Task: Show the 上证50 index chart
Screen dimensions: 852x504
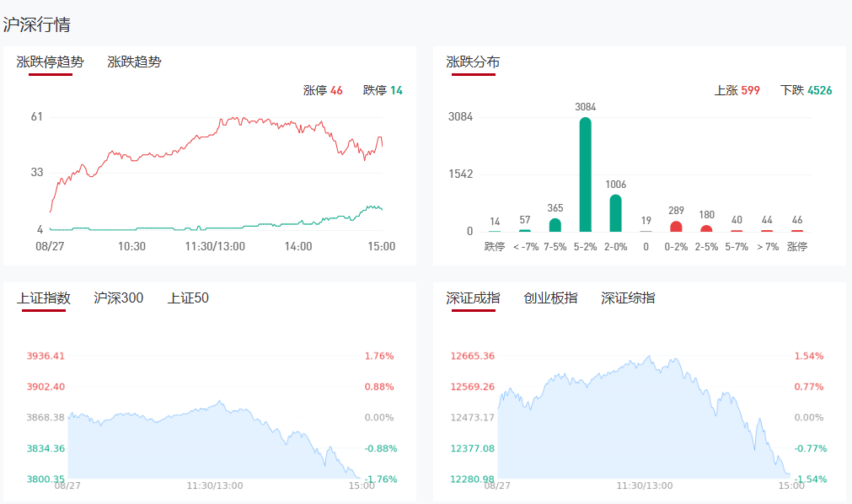Action: [x=188, y=298]
